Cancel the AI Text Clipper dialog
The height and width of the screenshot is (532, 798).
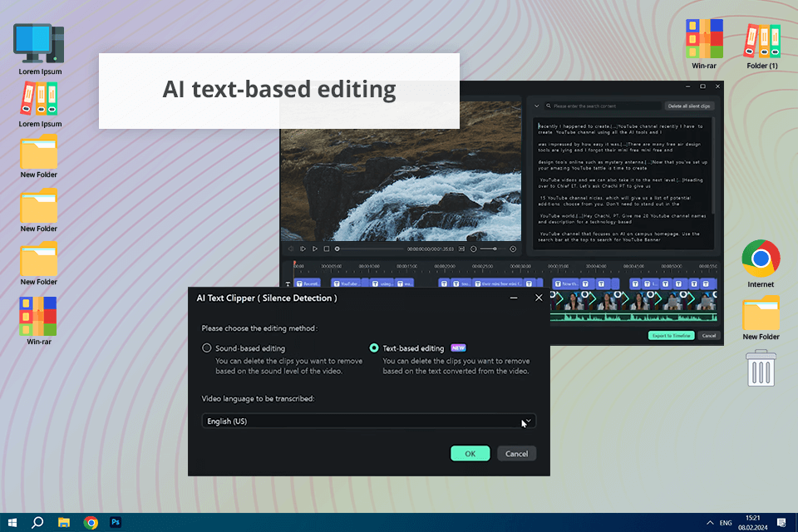(x=516, y=454)
